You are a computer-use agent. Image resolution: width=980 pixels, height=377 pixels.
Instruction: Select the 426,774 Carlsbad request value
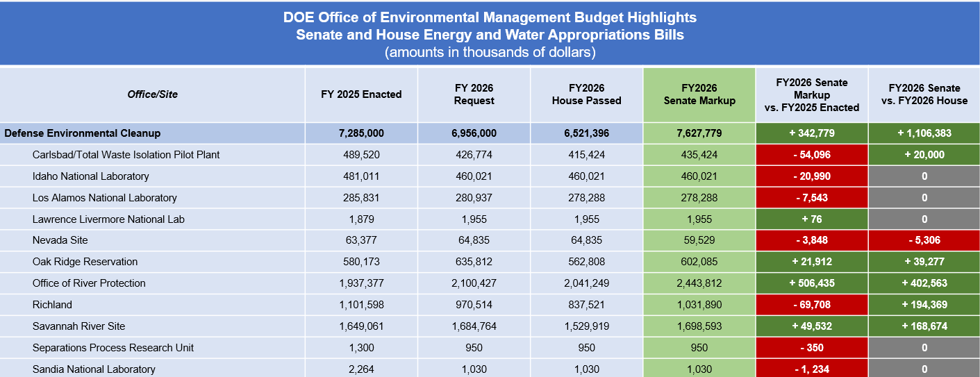474,155
